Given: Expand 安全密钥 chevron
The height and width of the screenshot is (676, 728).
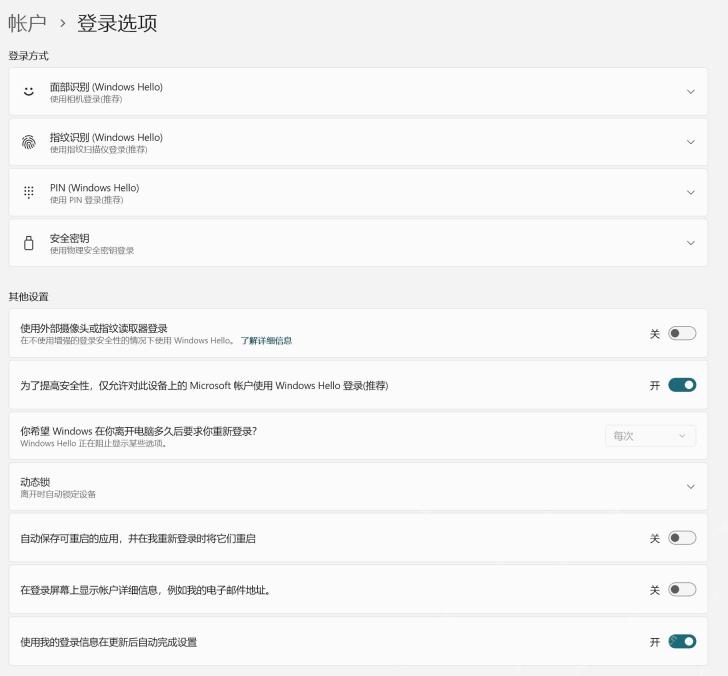Looking at the screenshot, I should [x=690, y=243].
